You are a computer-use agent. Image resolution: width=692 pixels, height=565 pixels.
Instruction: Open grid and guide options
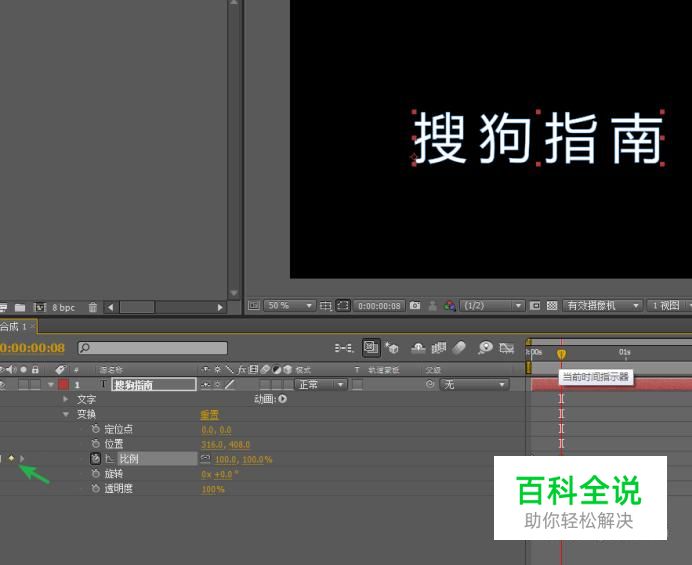point(326,305)
